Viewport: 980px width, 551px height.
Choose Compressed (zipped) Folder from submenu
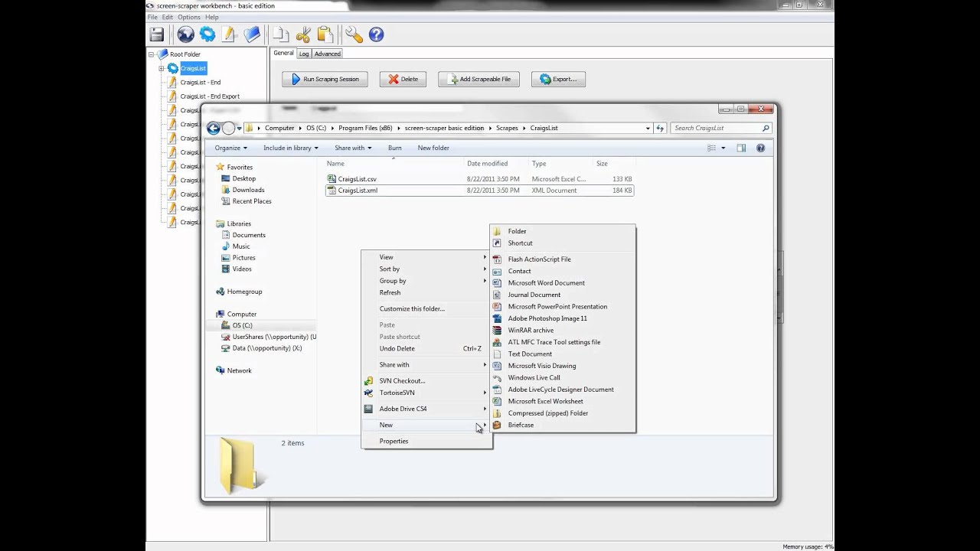pyautogui.click(x=563, y=413)
